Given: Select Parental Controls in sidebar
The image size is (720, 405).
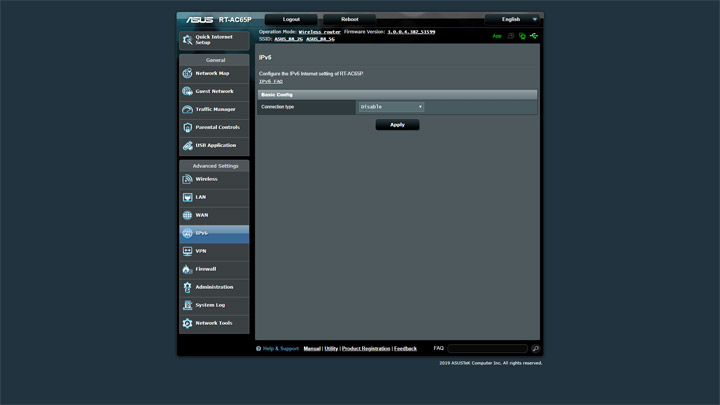Looking at the screenshot, I should coord(214,127).
